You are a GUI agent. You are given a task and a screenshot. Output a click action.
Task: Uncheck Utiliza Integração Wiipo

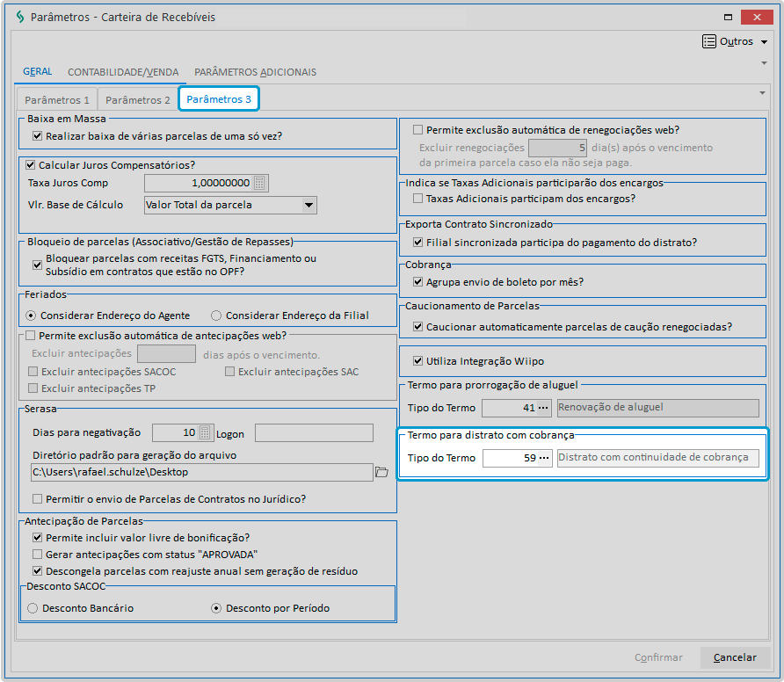[x=418, y=361]
